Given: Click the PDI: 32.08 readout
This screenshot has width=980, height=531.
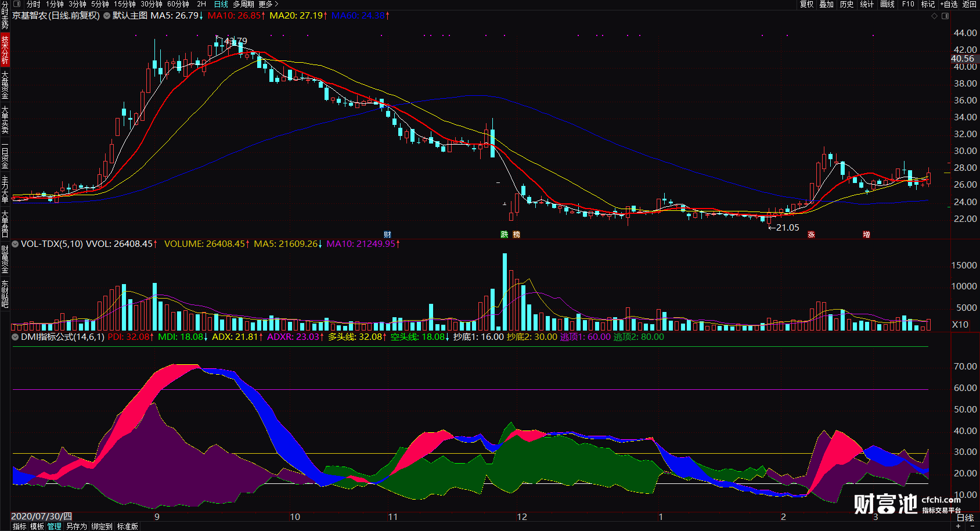Looking at the screenshot, I should 131,337.
